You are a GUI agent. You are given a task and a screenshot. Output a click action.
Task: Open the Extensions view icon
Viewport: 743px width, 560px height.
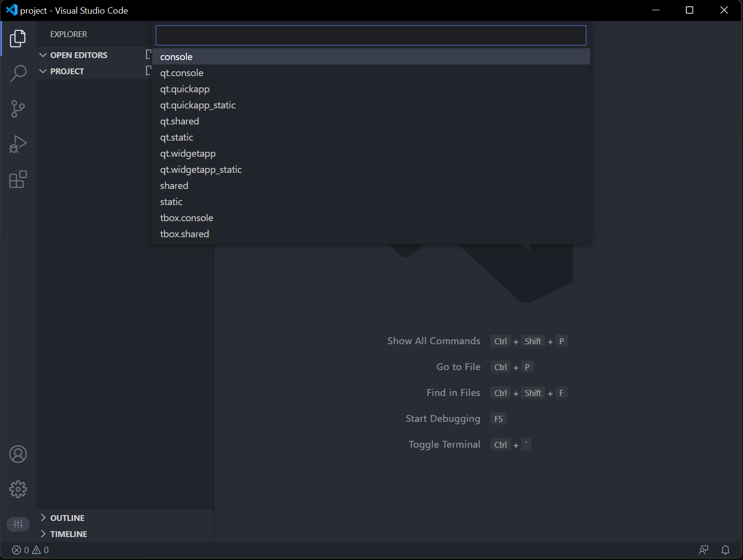[18, 180]
